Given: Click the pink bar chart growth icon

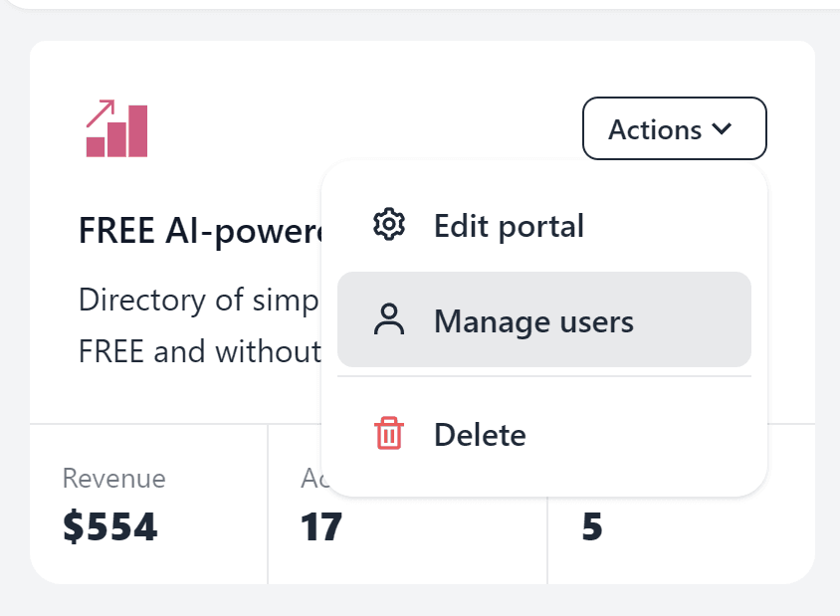Looking at the screenshot, I should [115, 126].
